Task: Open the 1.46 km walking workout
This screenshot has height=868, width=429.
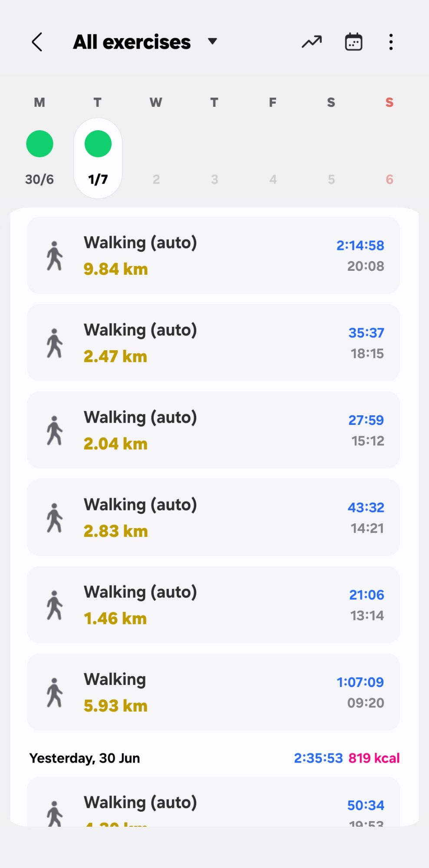Action: click(x=213, y=605)
